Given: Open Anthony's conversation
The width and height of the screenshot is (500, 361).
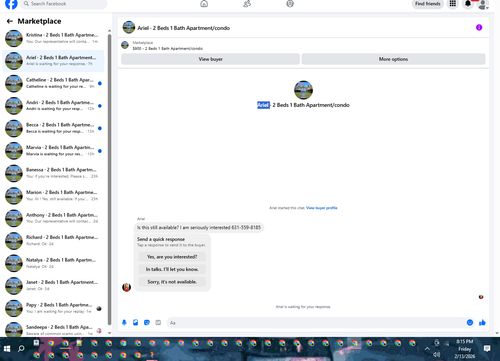Looking at the screenshot, I should (x=53, y=218).
